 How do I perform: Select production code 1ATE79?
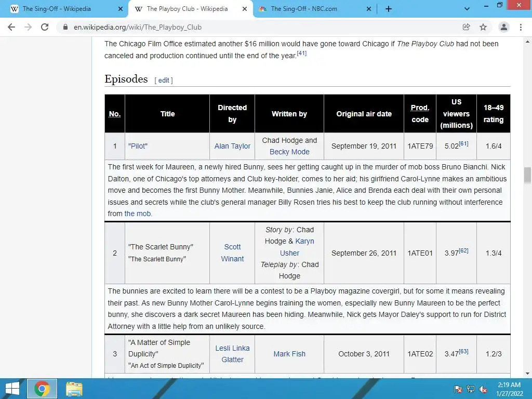point(420,146)
